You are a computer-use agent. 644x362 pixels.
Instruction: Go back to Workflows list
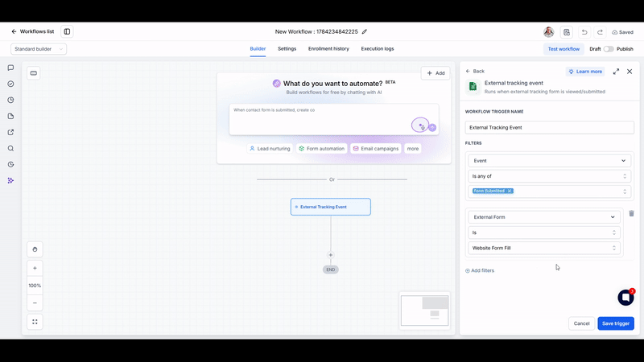click(33, 31)
